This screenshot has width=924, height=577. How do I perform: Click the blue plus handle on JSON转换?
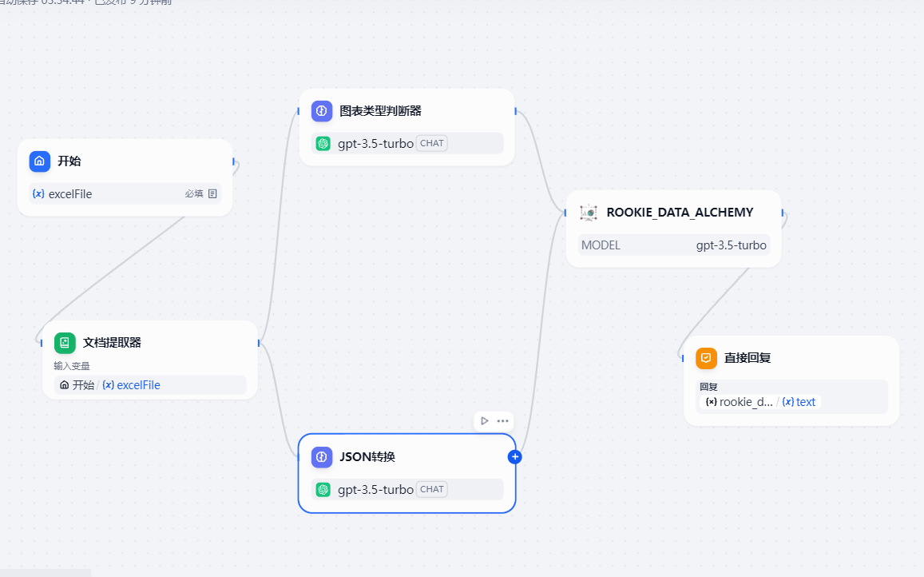point(515,457)
